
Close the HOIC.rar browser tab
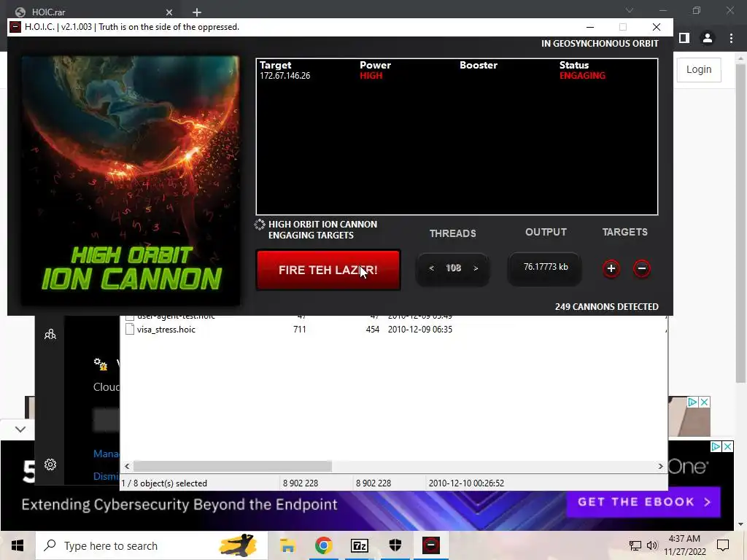pos(169,12)
